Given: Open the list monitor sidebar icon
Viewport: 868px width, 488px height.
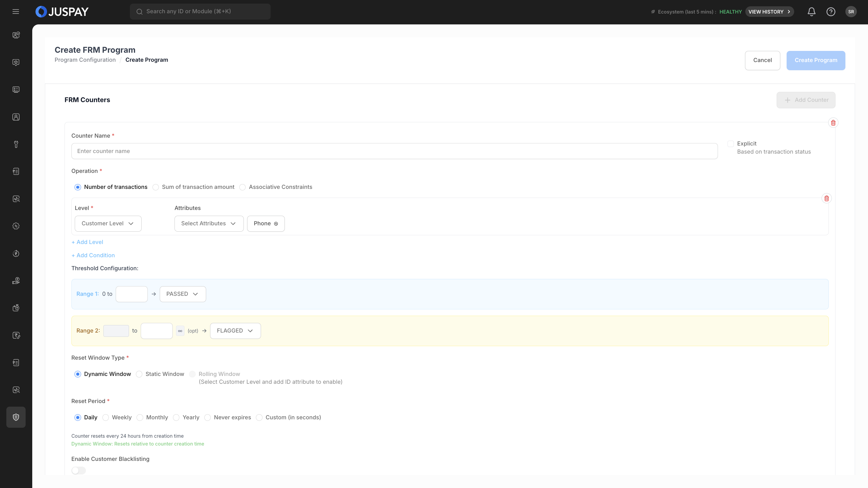Looking at the screenshot, I should click(16, 89).
